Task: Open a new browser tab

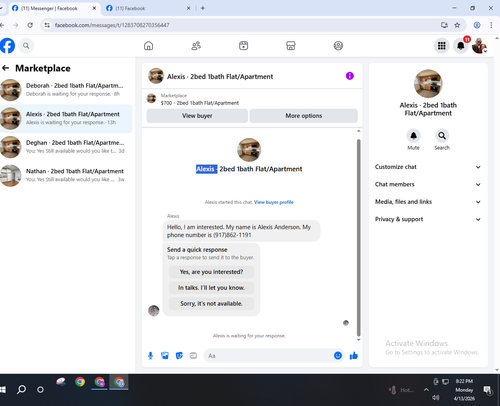Action: click(203, 8)
